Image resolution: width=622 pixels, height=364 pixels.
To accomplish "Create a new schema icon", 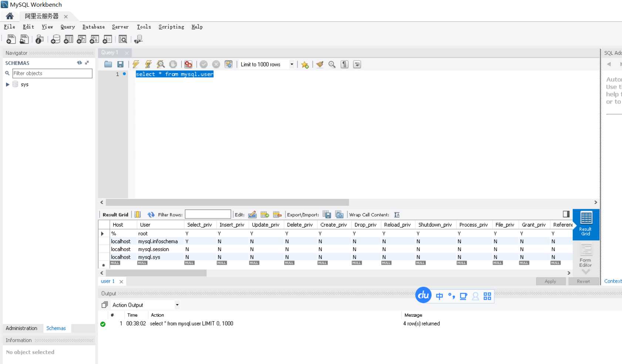I will pyautogui.click(x=55, y=39).
